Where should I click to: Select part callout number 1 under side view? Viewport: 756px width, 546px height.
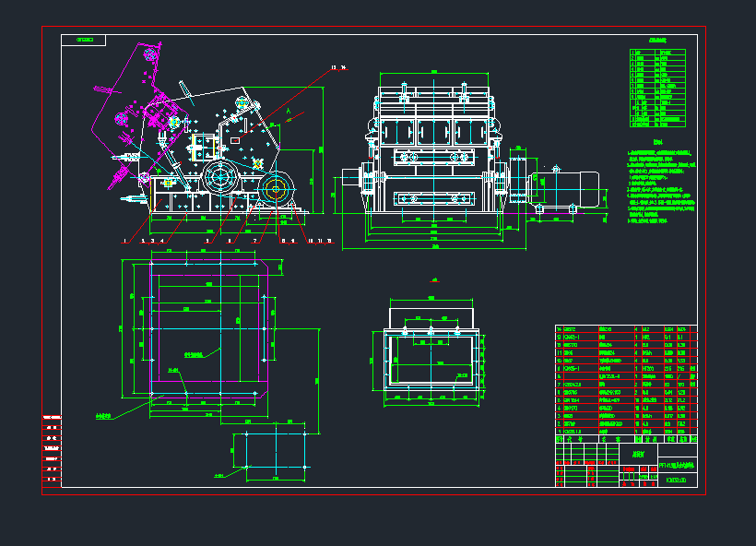[124, 240]
